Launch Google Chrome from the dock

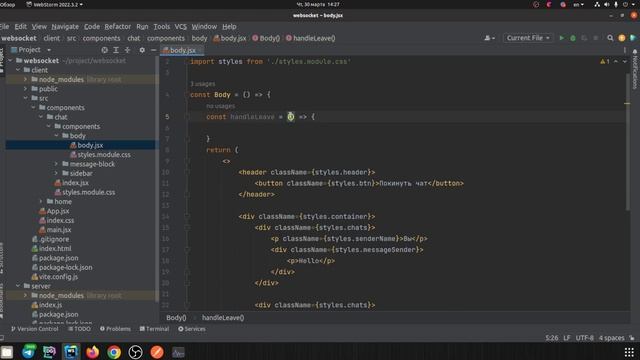coord(114,351)
